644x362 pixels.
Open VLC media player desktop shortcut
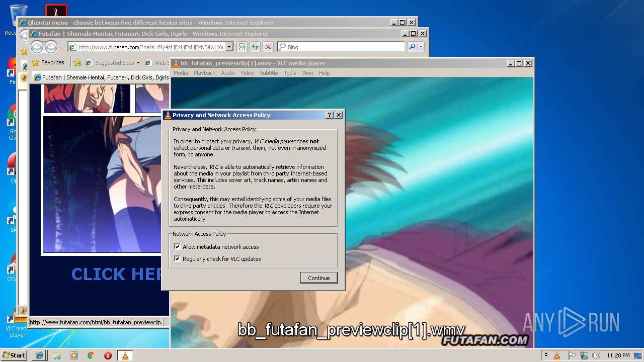point(18,324)
